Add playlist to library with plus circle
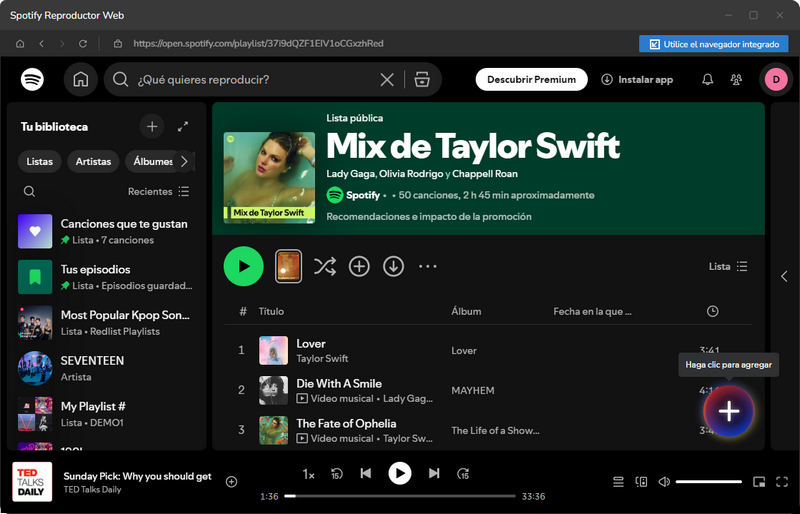 pyautogui.click(x=359, y=266)
